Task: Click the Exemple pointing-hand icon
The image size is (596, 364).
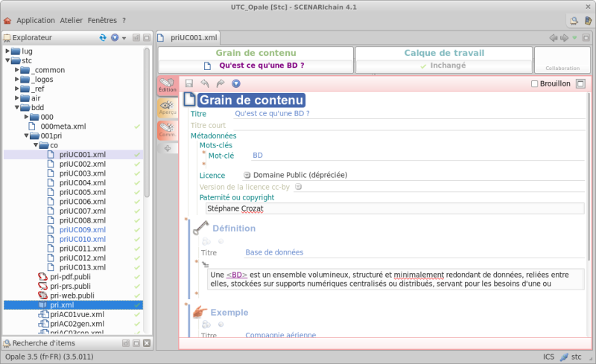Action: point(200,312)
